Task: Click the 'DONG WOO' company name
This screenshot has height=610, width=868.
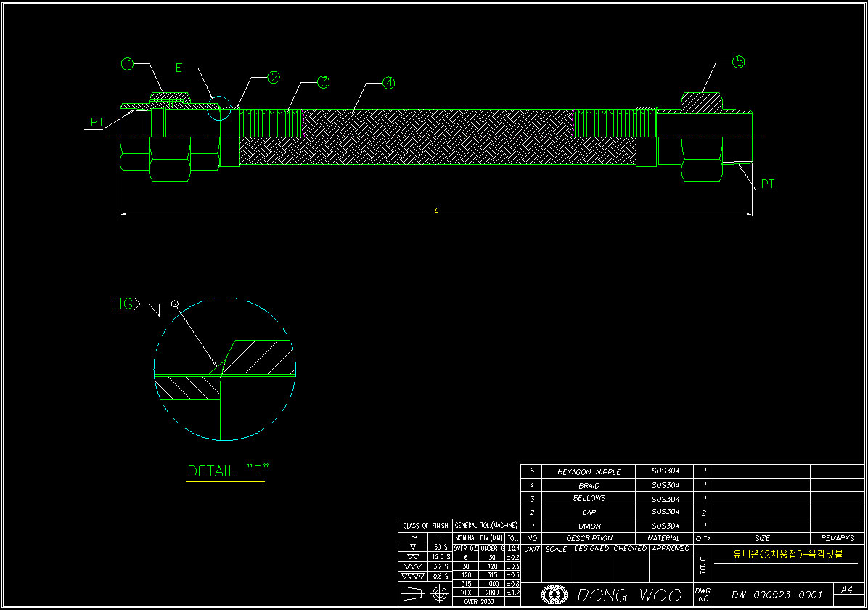Action: pyautogui.click(x=629, y=595)
